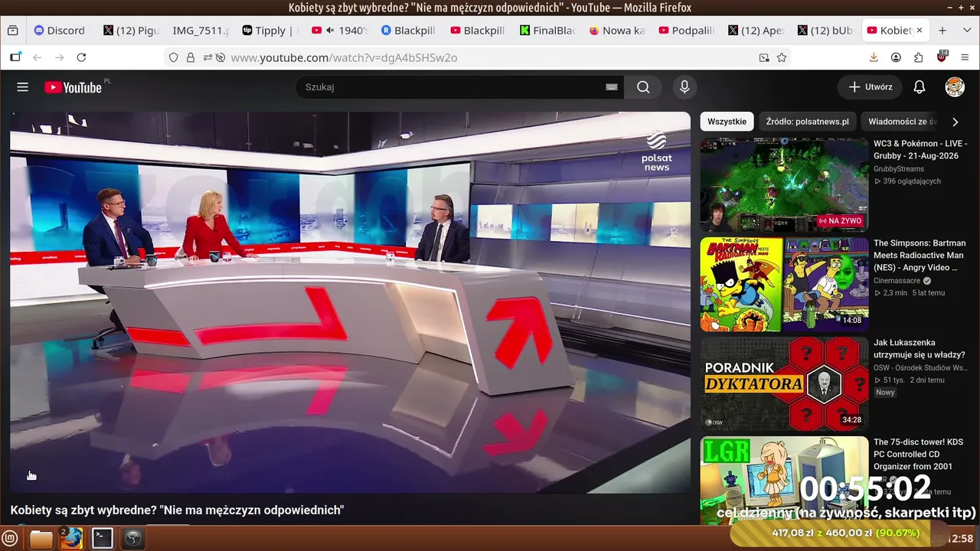The image size is (980, 551).
Task: Switch to the Podpalili tab
Action: pyautogui.click(x=686, y=31)
